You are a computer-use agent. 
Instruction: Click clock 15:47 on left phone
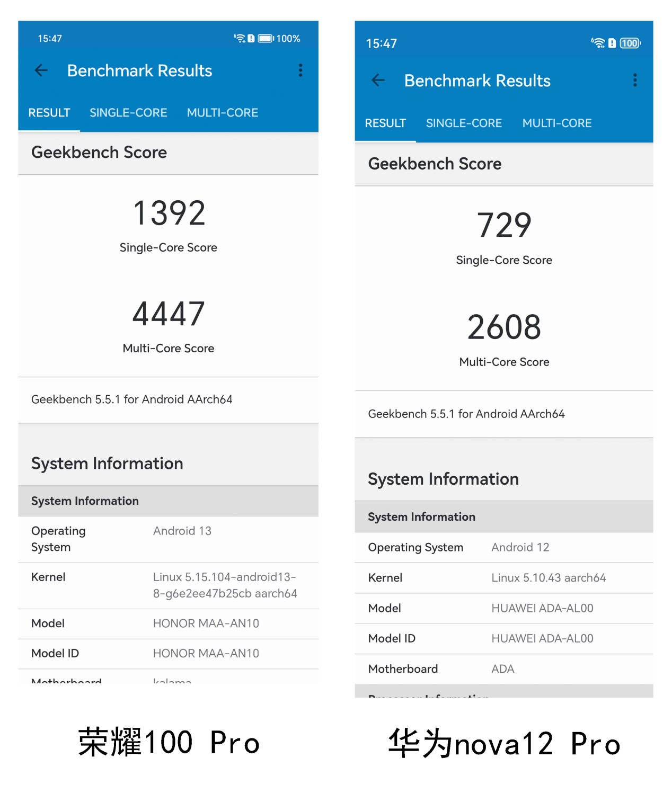[50, 39]
